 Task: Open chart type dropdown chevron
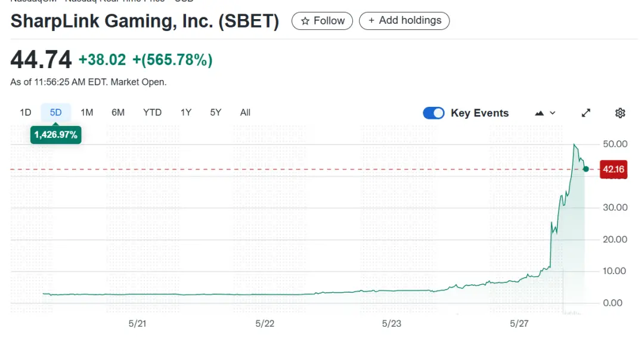pos(553,113)
